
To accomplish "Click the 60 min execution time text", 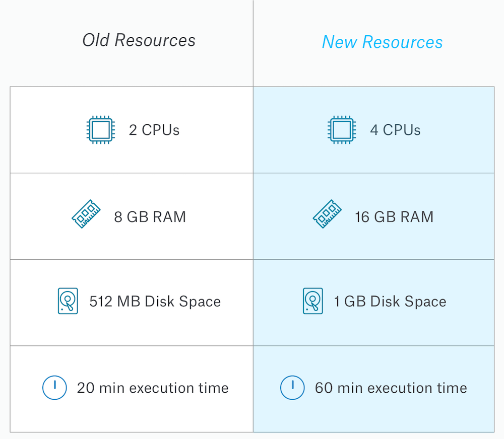I will point(391,388).
